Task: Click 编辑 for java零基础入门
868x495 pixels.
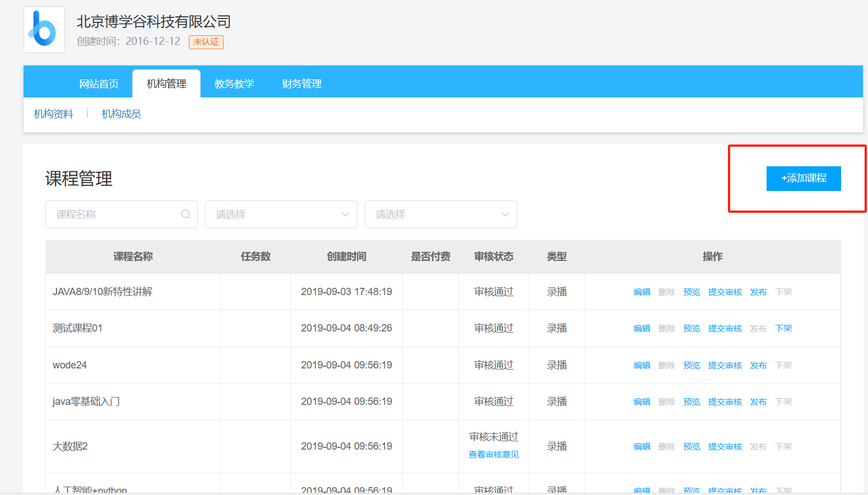Action: coord(642,402)
